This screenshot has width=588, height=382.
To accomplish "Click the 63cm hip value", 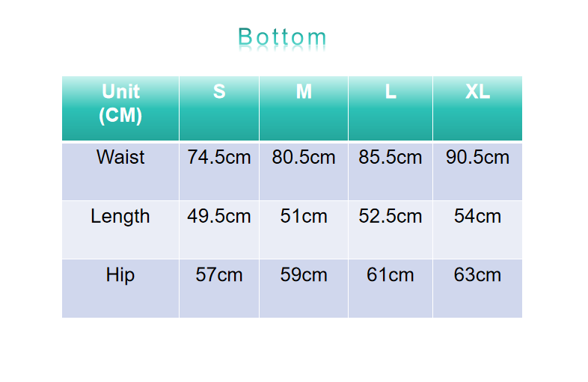I will pos(477,275).
